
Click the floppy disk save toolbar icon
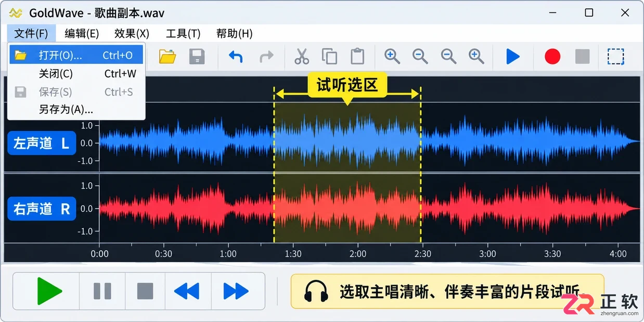[x=197, y=56]
